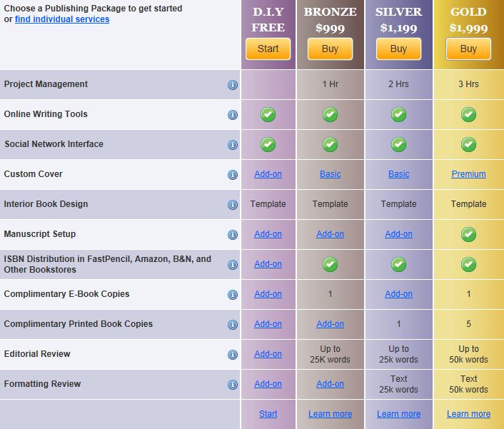Open Manuscript Setup info icon
Image resolution: width=504 pixels, height=429 pixels.
coord(233,235)
